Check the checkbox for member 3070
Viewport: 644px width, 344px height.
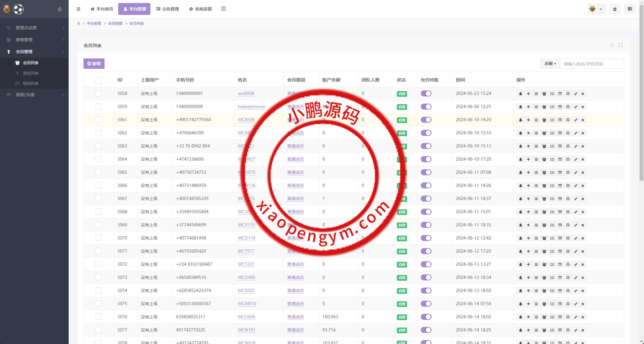point(98,238)
